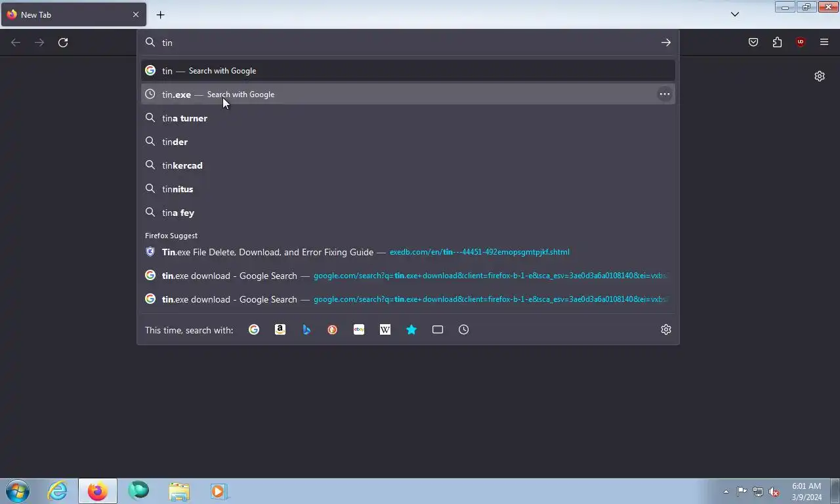Choose the 'tina turner' suggestion
This screenshot has width=840, height=504.
408,118
